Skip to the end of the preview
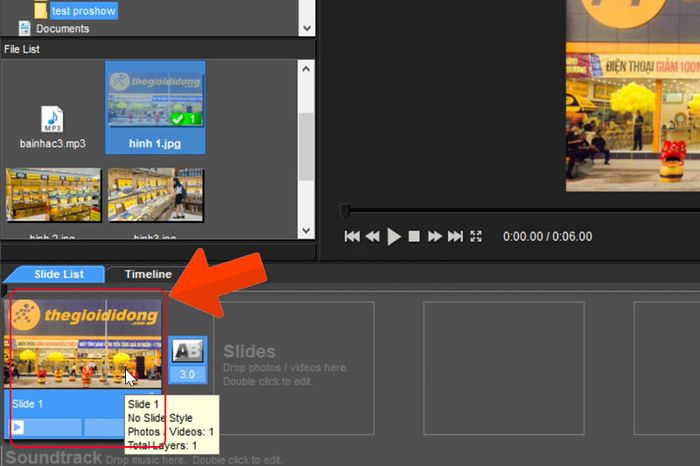700x466 pixels. point(455,236)
